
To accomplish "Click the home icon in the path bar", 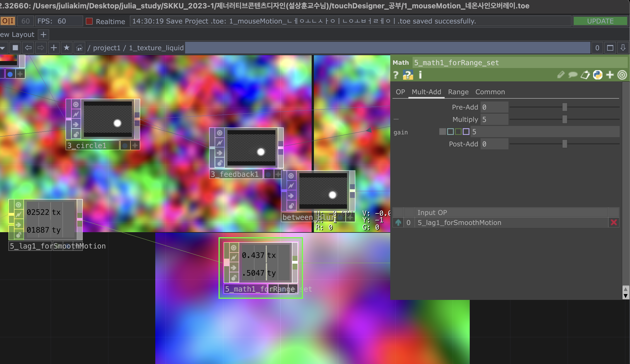I will click(79, 48).
